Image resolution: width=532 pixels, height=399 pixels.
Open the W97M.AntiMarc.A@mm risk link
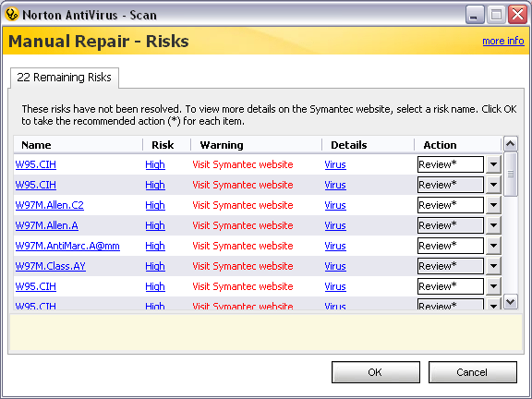(67, 246)
